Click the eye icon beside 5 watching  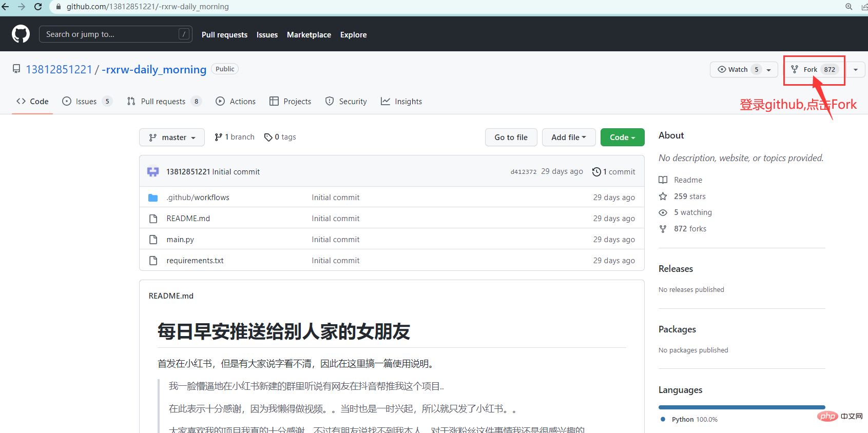[663, 212]
